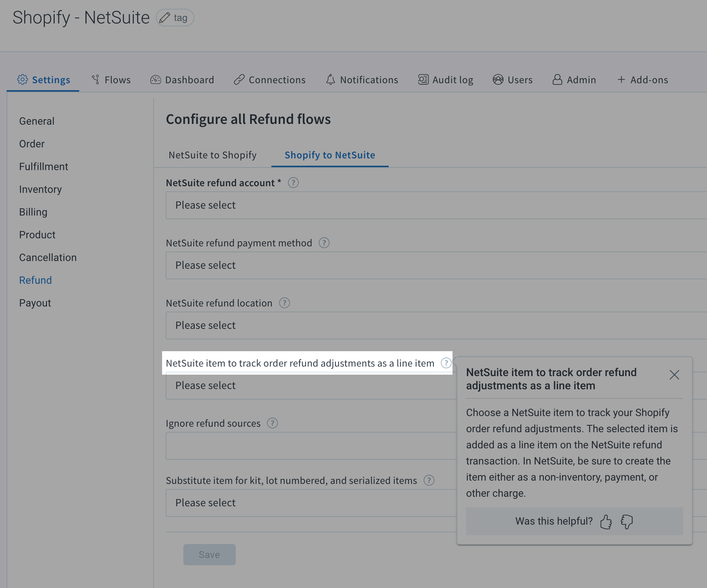Click the Save button
Image resolution: width=707 pixels, height=588 pixels.
pos(209,554)
